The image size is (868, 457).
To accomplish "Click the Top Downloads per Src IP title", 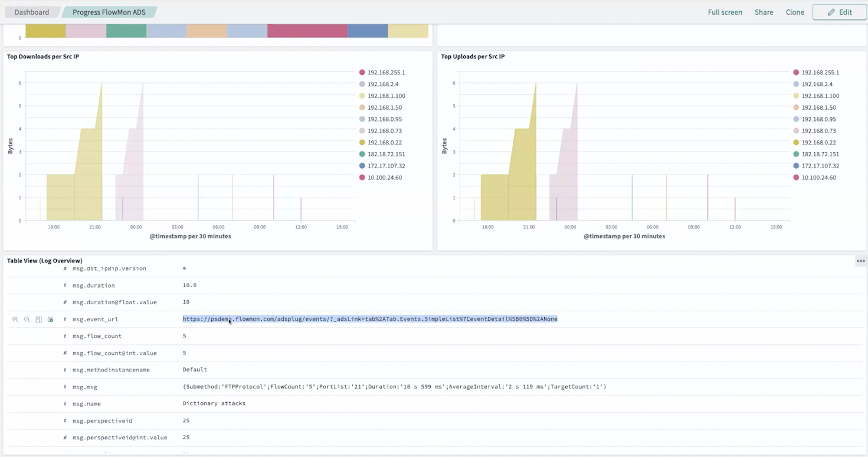I will click(x=43, y=57).
